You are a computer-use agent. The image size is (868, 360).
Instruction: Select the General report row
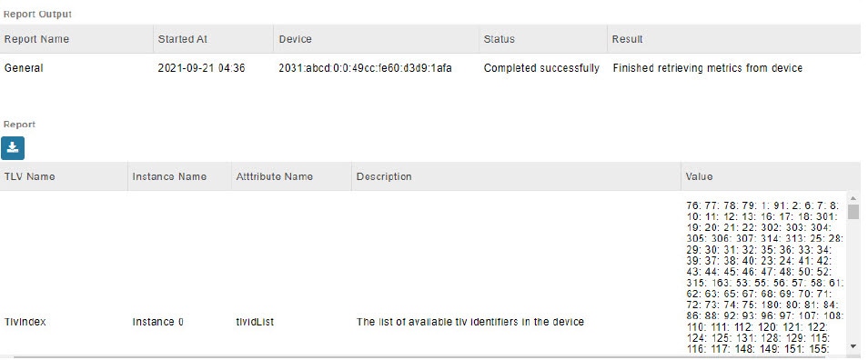430,68
